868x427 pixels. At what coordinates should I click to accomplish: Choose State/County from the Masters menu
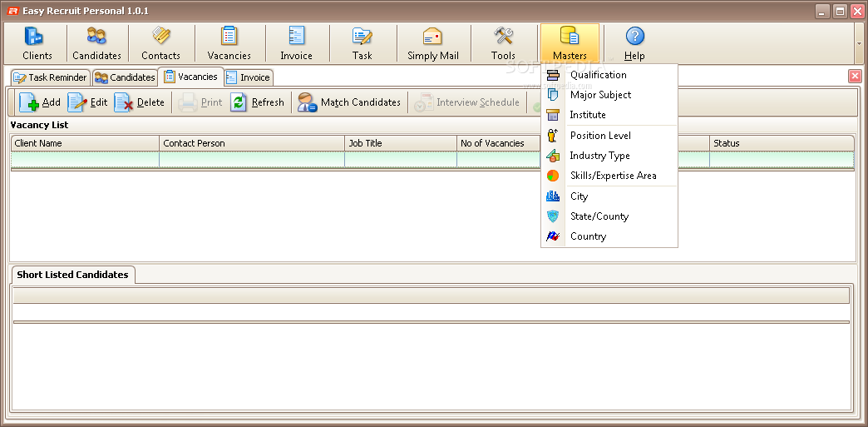coord(609,216)
